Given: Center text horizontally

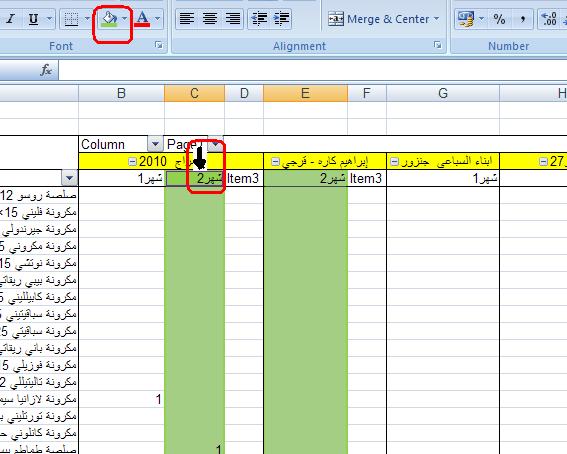Looking at the screenshot, I should [x=210, y=19].
